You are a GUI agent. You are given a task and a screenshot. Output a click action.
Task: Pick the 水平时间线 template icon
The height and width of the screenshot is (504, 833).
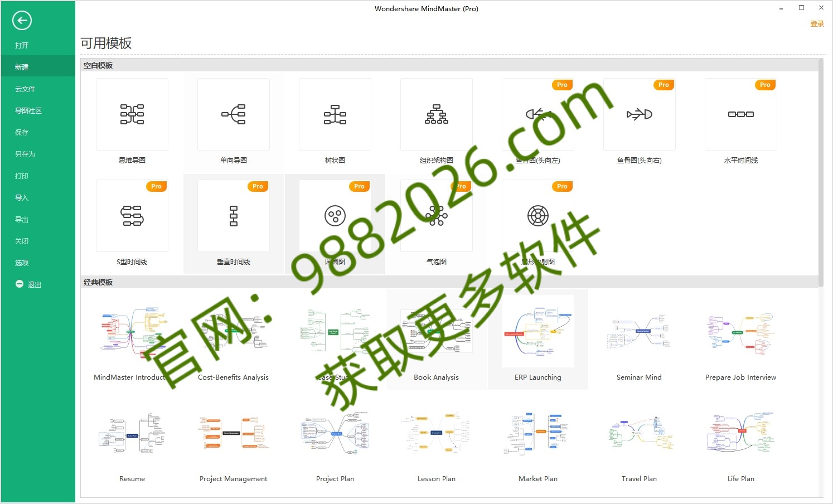(741, 114)
